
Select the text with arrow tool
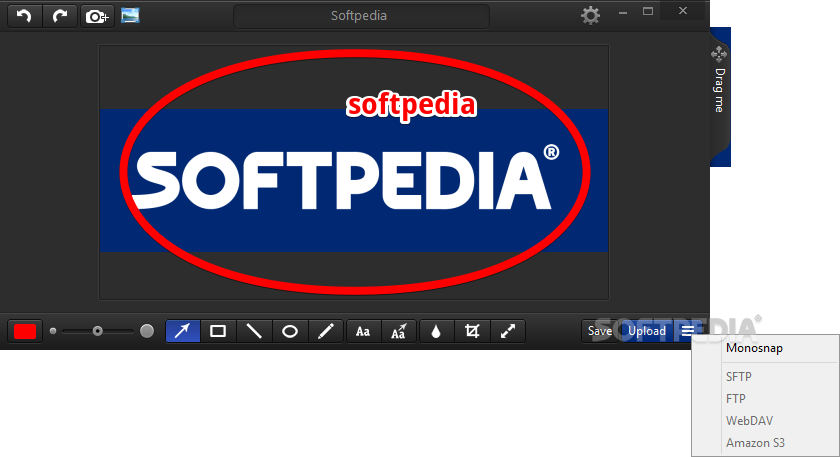click(399, 331)
